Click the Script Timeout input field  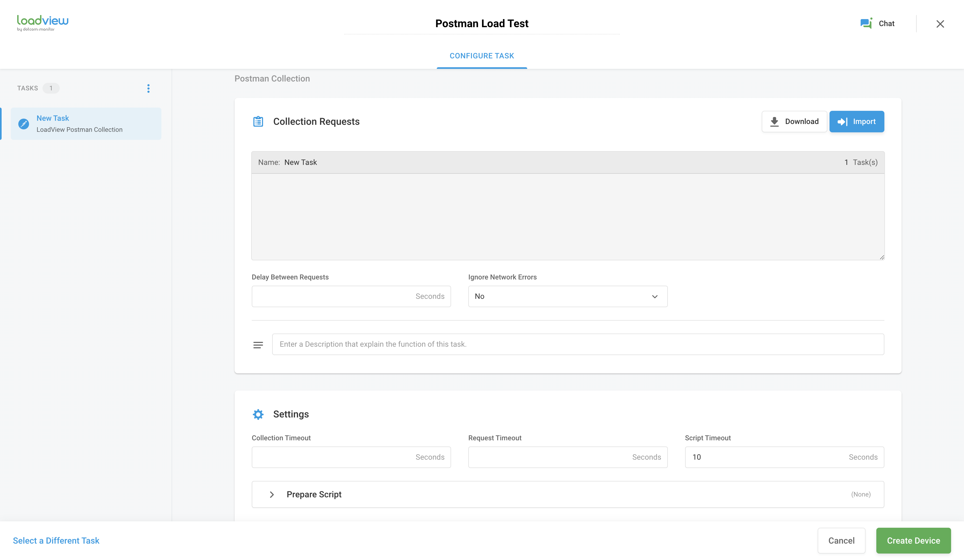pos(765,457)
